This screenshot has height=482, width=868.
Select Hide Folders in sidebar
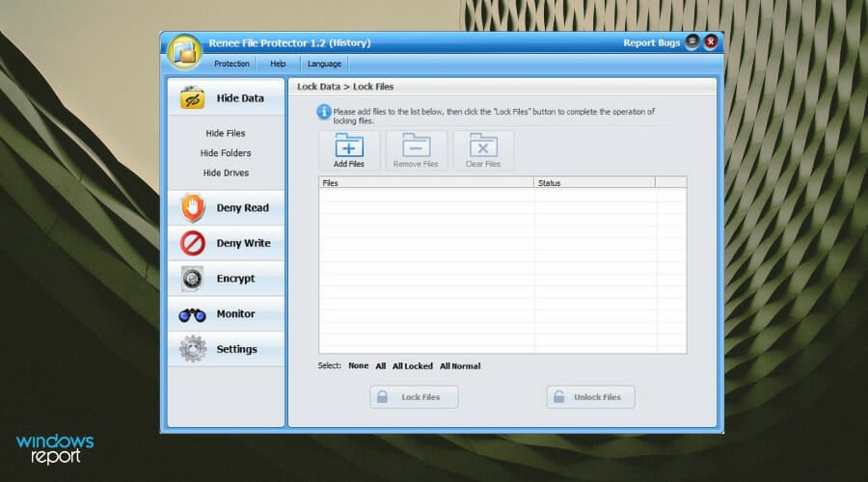[226, 153]
